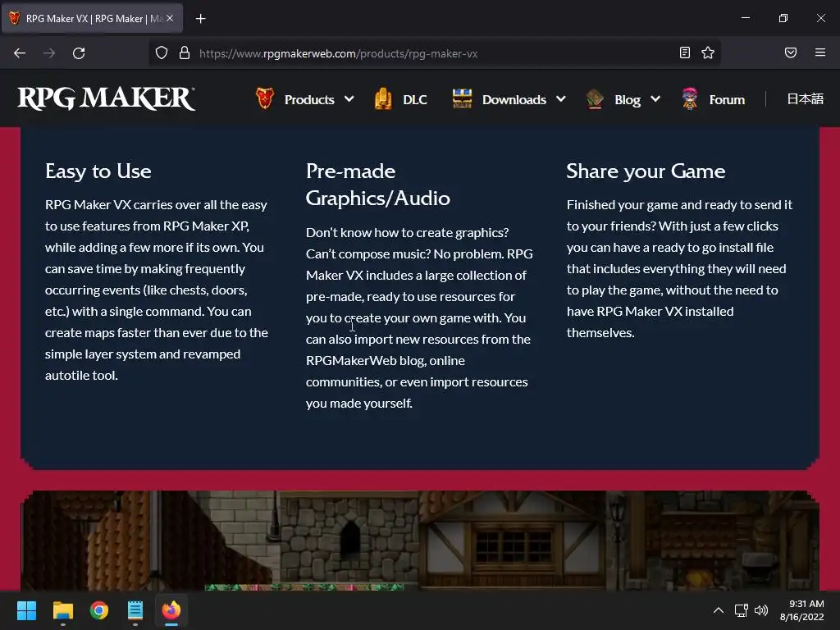Open the tracking protection shield icon
Viewport: 840px width, 630px height.
[162, 53]
